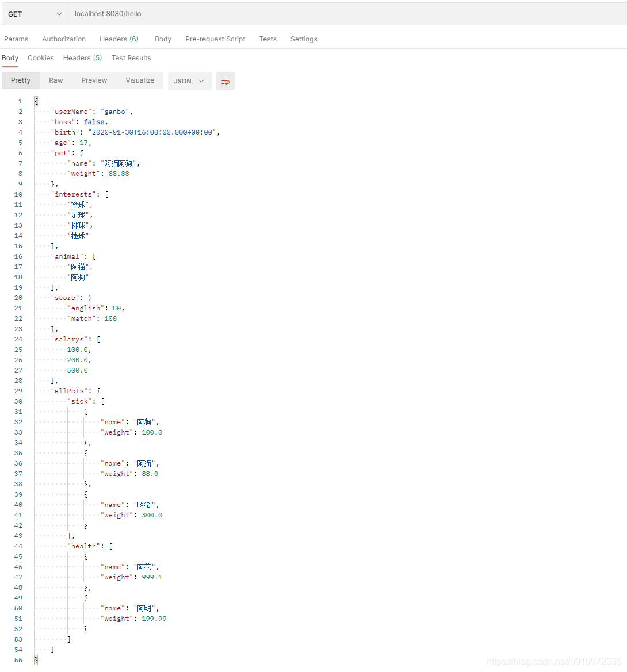Click the "score" key
This screenshot has width=627, height=672.
[x=65, y=298]
